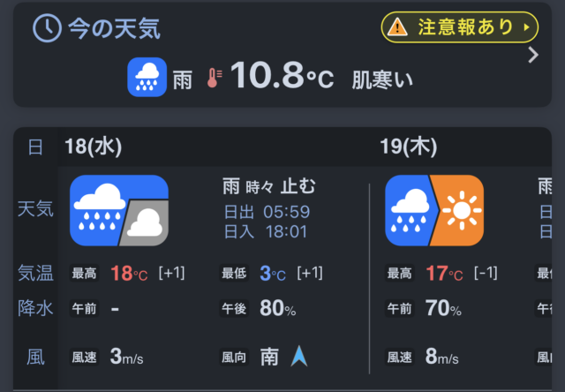Click the 気温 row label
The image size is (565, 392).
coord(35,274)
